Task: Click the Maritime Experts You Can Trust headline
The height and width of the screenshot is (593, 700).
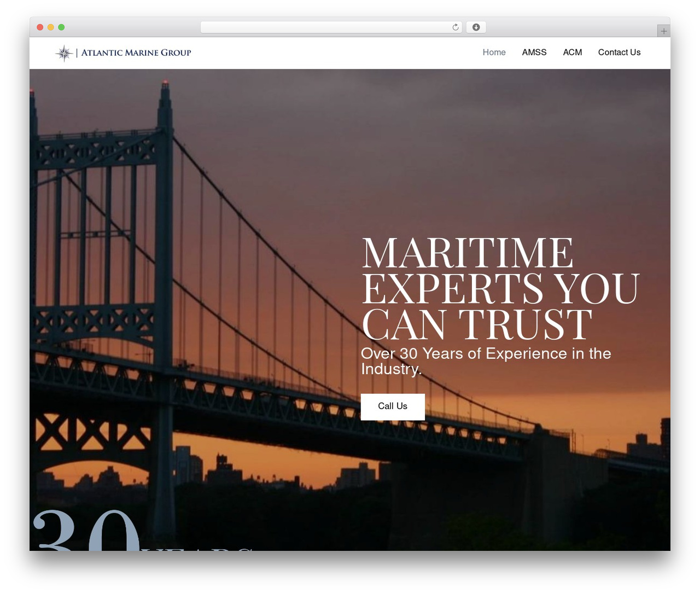Action: point(500,288)
